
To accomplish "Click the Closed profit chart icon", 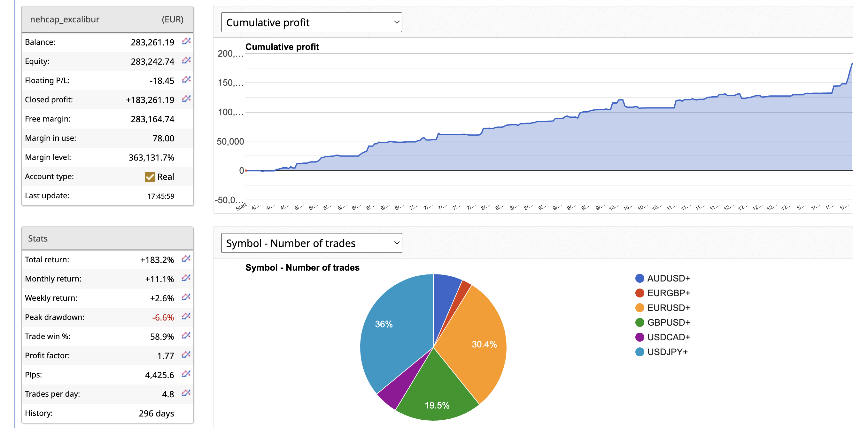I will 186,99.
